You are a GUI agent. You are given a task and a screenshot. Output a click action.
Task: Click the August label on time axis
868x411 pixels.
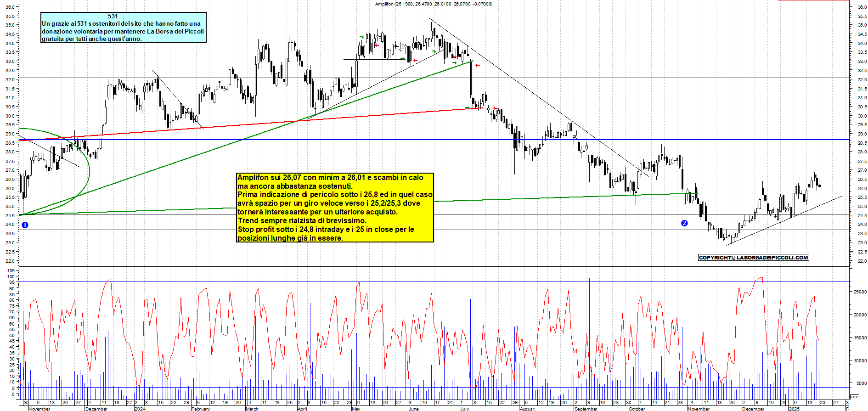click(527, 409)
